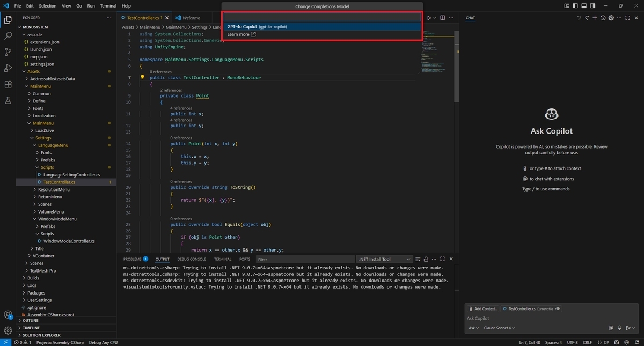
Task: Open the Terminal menu
Action: pos(108,5)
